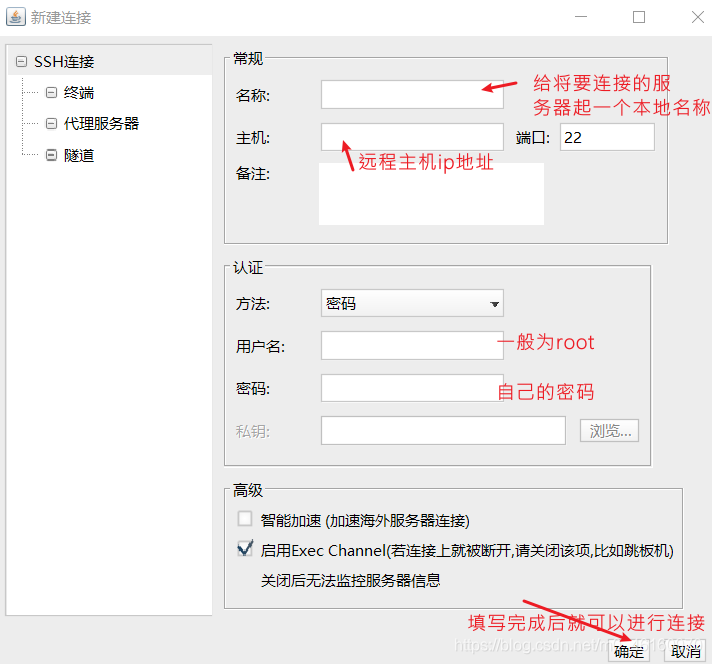The width and height of the screenshot is (712, 664).
Task: Click the Java app icon in title bar
Action: [x=15, y=17]
